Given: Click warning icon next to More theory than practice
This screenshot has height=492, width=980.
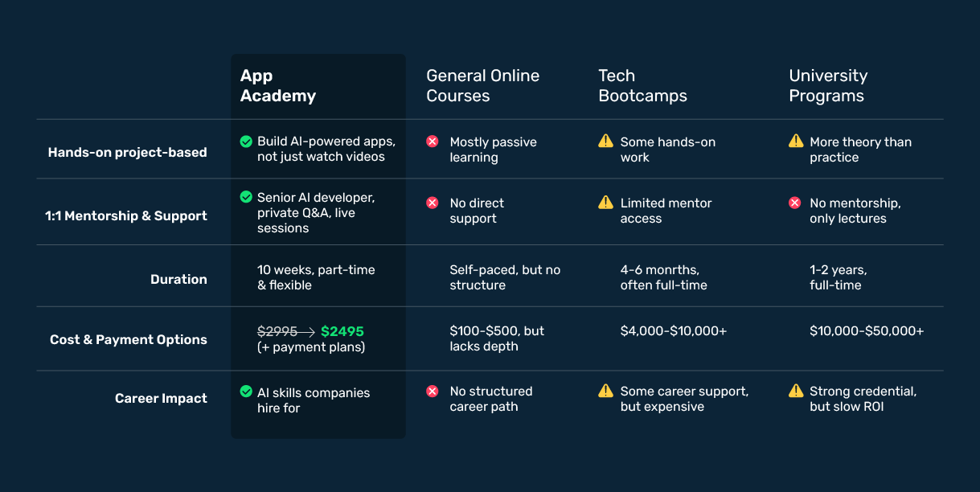Looking at the screenshot, I should (796, 141).
